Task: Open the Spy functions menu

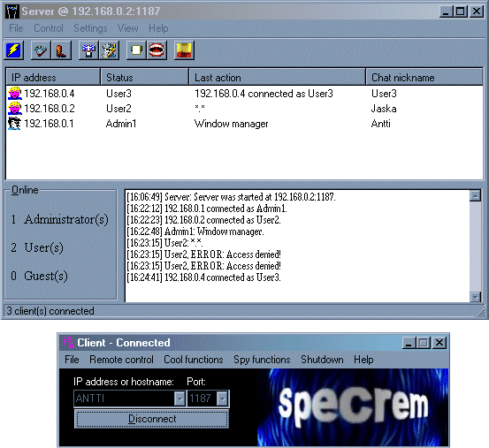Action: (x=262, y=360)
